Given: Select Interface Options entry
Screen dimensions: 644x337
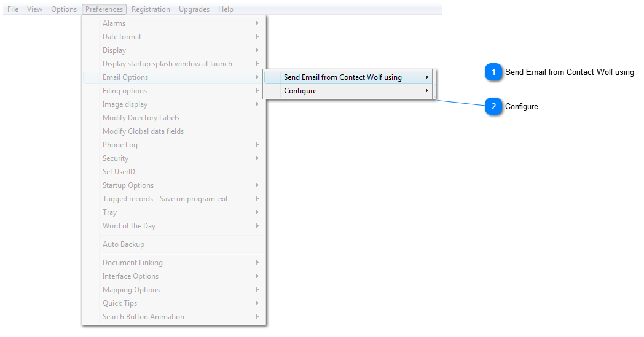Looking at the screenshot, I should coord(174,276).
